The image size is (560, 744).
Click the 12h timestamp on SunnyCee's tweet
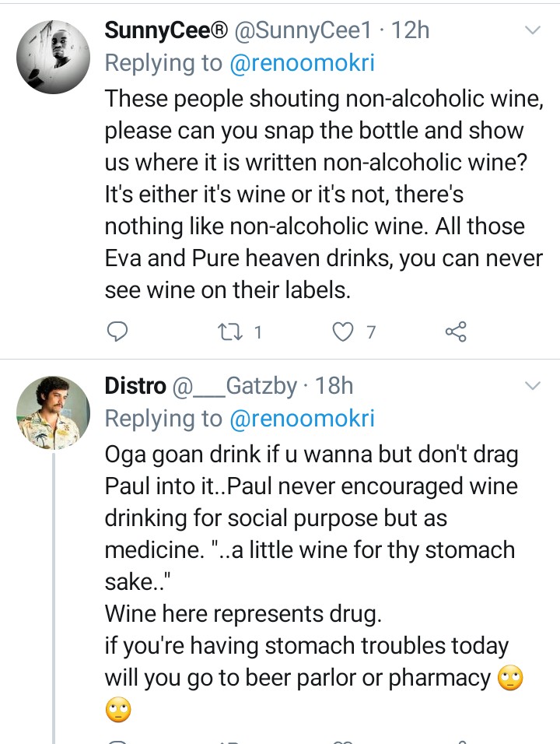412,30
